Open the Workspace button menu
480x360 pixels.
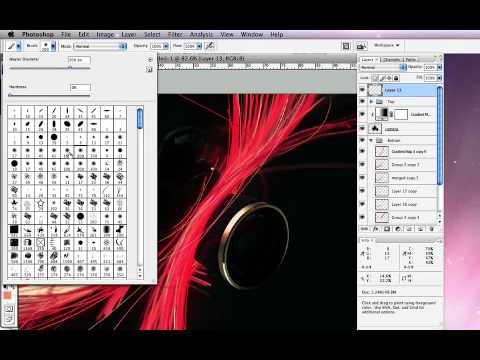pos(386,45)
